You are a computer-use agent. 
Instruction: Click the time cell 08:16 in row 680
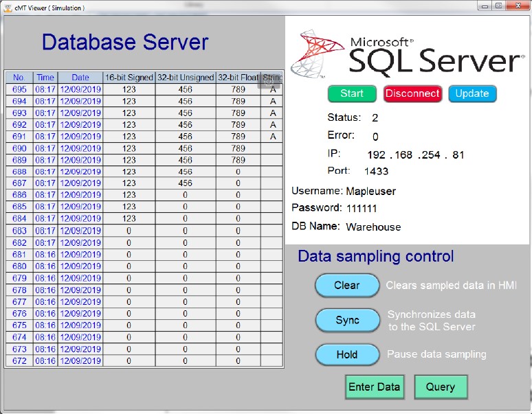pyautogui.click(x=45, y=266)
